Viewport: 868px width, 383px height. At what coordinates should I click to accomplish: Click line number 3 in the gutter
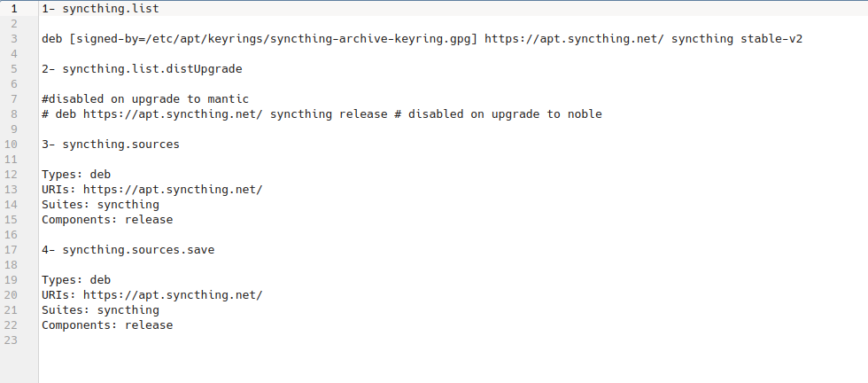14,39
